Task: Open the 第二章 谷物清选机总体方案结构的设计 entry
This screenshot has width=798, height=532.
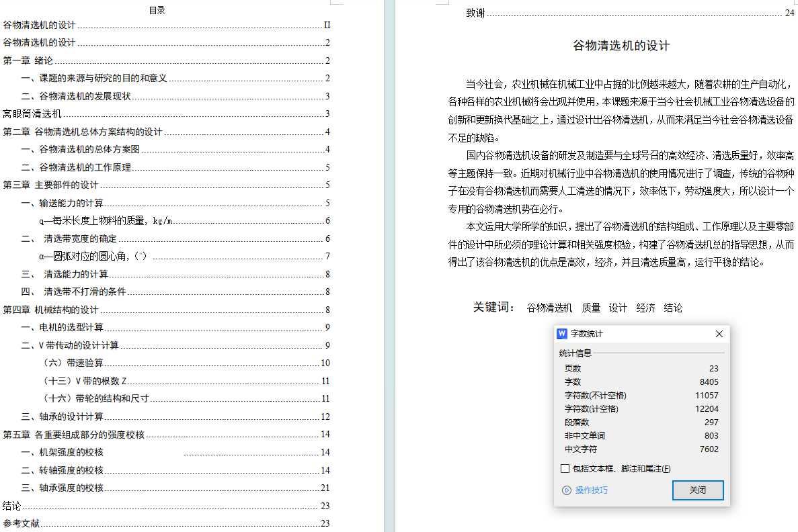Action: (83, 132)
